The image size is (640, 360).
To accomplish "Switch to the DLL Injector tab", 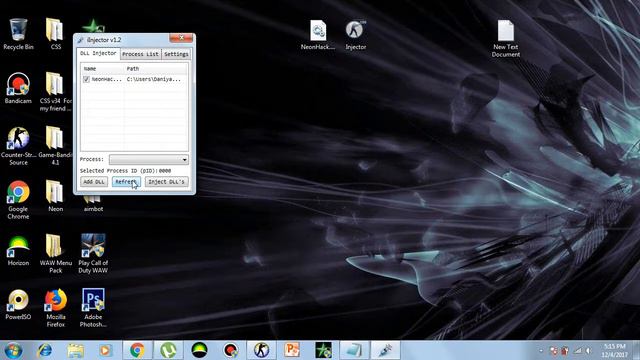I will [x=98, y=53].
